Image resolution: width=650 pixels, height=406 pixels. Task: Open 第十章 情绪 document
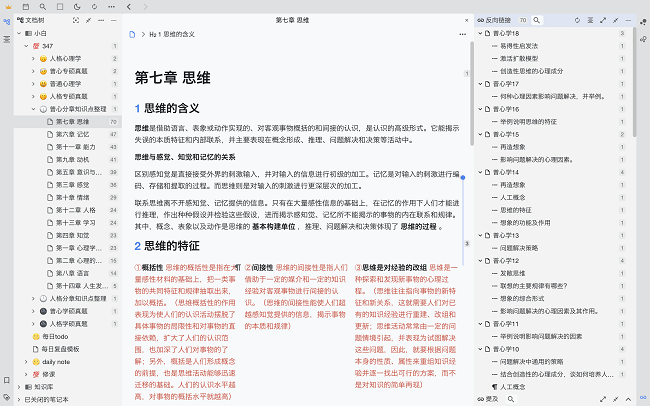(73, 197)
